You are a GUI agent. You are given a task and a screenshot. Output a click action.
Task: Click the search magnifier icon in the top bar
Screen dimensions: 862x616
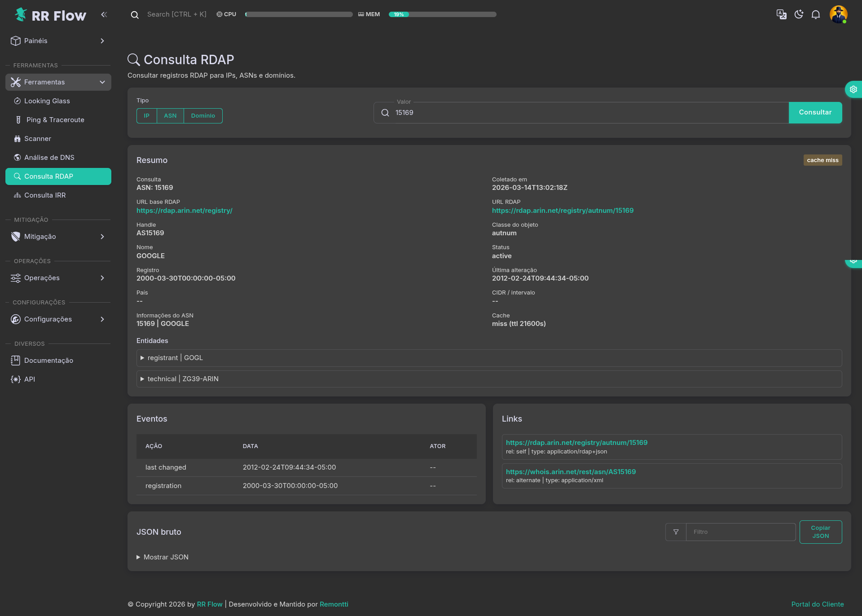click(x=135, y=15)
